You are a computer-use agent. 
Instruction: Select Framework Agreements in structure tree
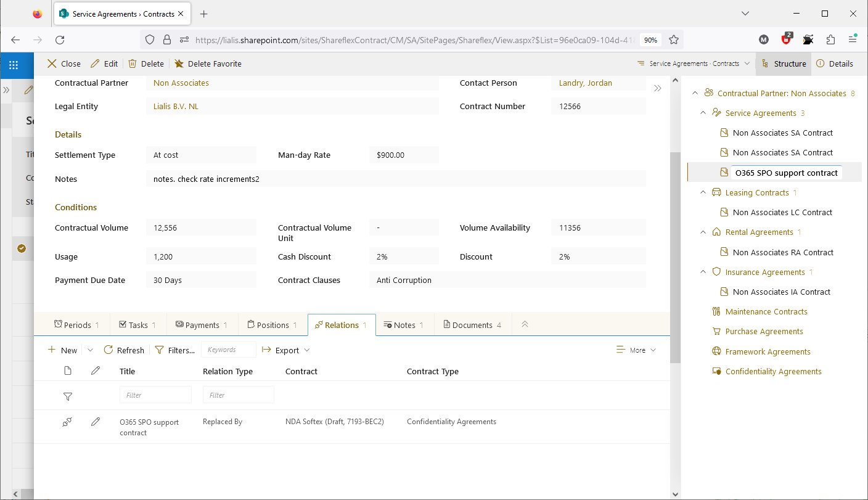[768, 351]
